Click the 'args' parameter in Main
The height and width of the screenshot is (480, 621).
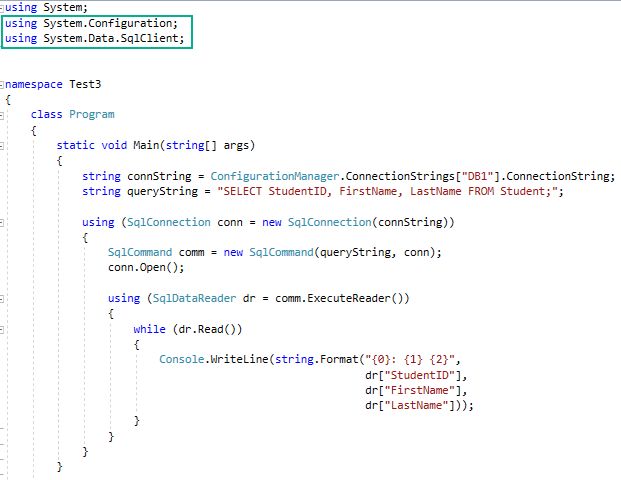tap(236, 146)
